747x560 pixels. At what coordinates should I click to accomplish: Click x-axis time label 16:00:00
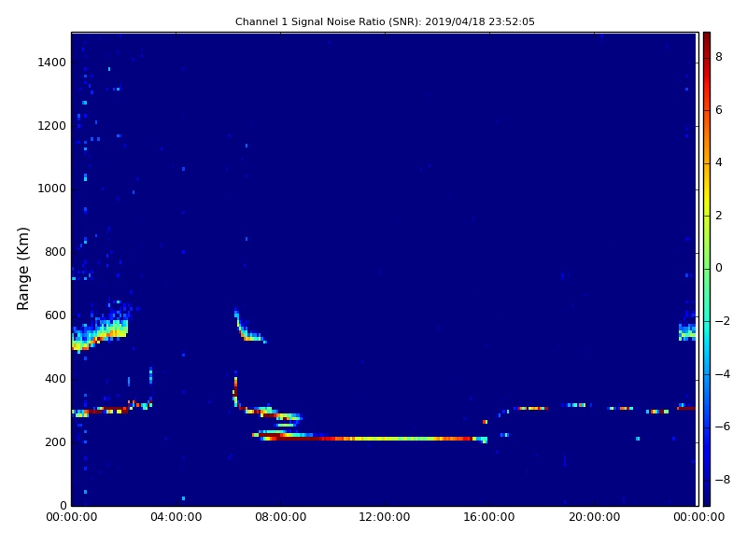(x=488, y=517)
